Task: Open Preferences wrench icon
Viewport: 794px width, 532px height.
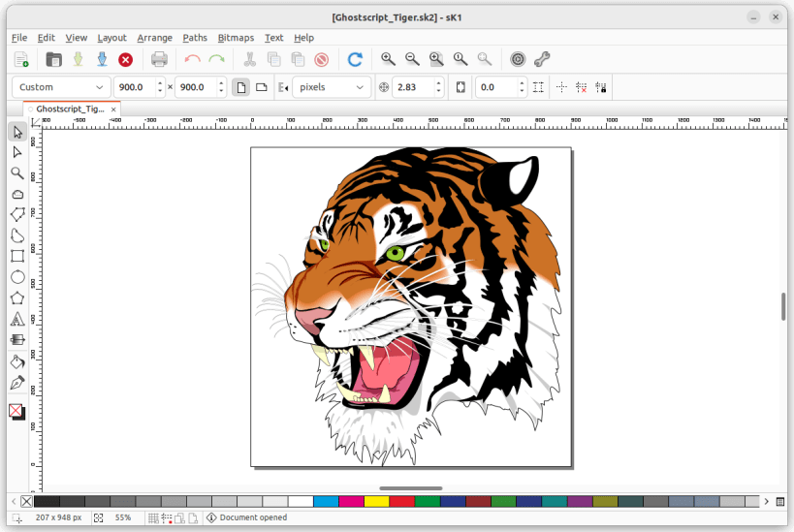Action: pos(542,60)
